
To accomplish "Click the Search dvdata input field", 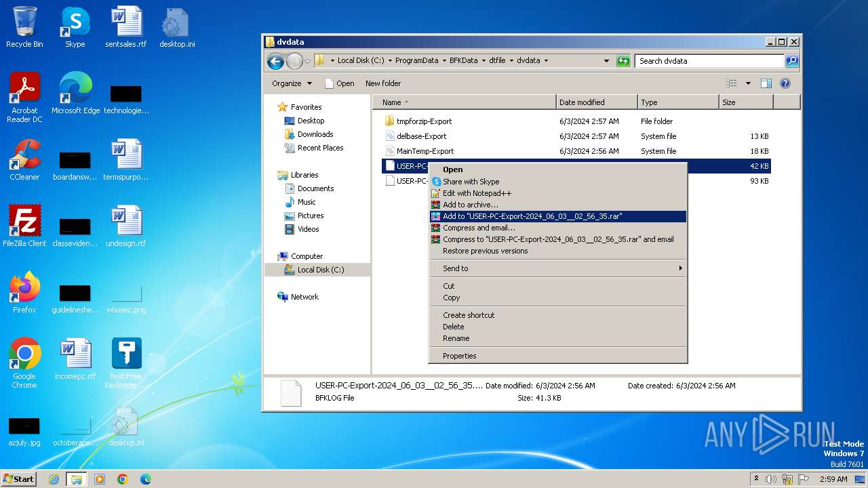I will [709, 61].
